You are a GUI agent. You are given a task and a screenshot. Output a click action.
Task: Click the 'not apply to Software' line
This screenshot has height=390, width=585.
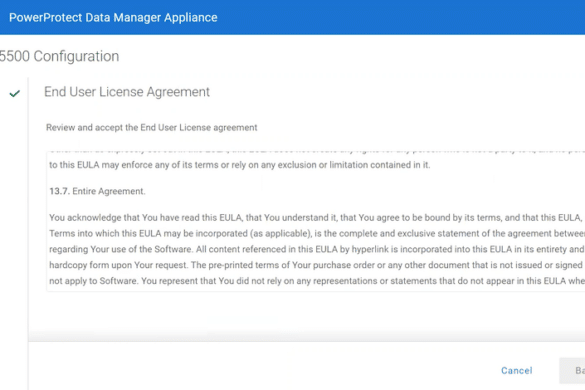click(317, 281)
